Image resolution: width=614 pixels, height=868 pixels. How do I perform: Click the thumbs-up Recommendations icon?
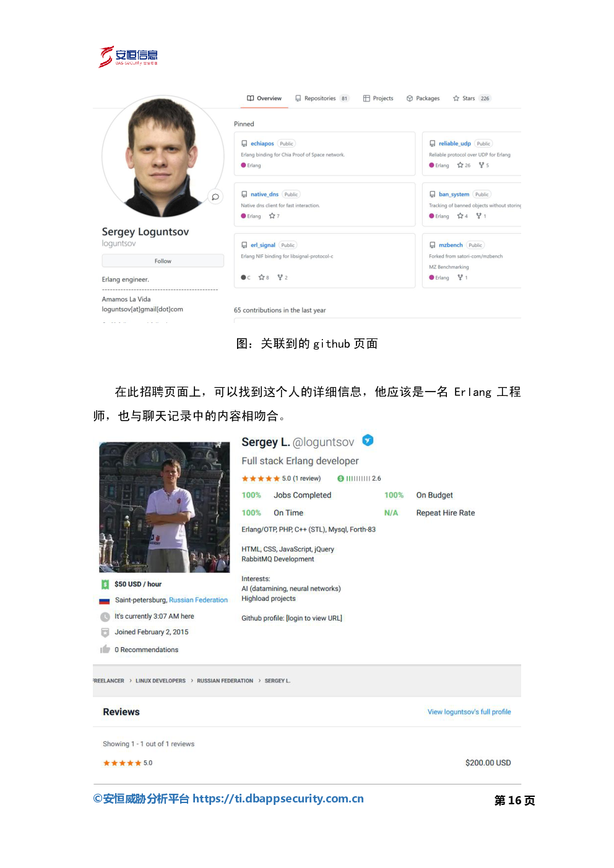click(x=105, y=649)
